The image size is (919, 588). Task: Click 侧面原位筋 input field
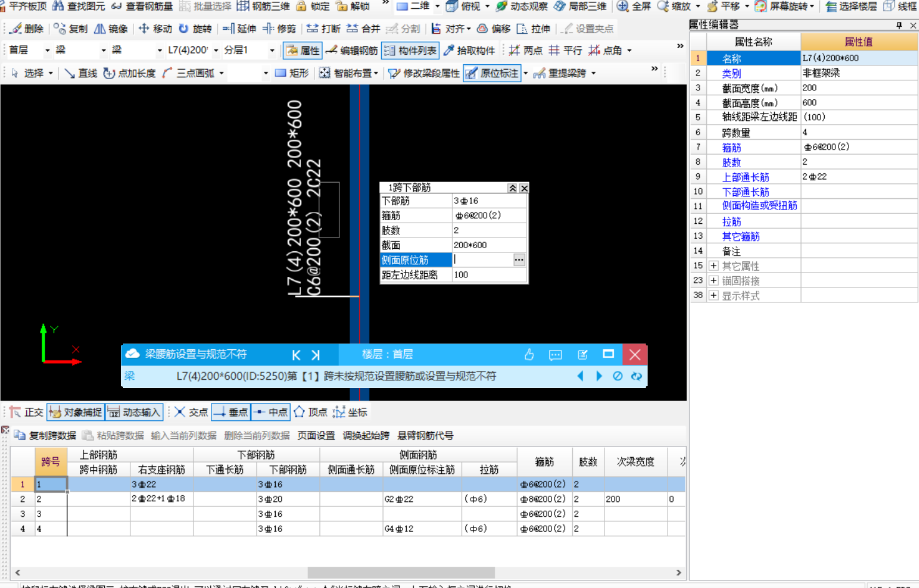482,260
